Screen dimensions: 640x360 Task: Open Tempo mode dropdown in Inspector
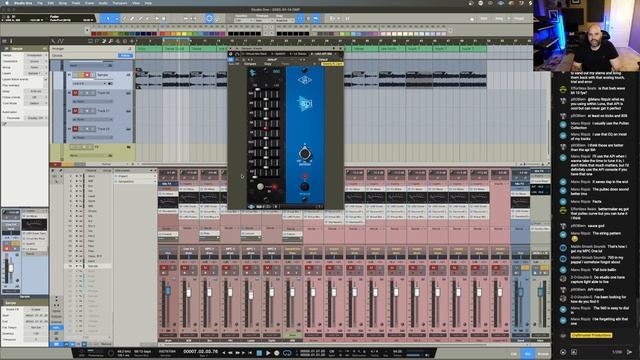35,55
